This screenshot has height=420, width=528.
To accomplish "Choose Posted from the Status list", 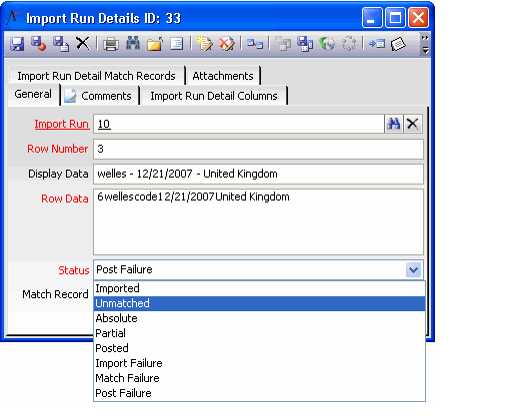I will (259, 348).
